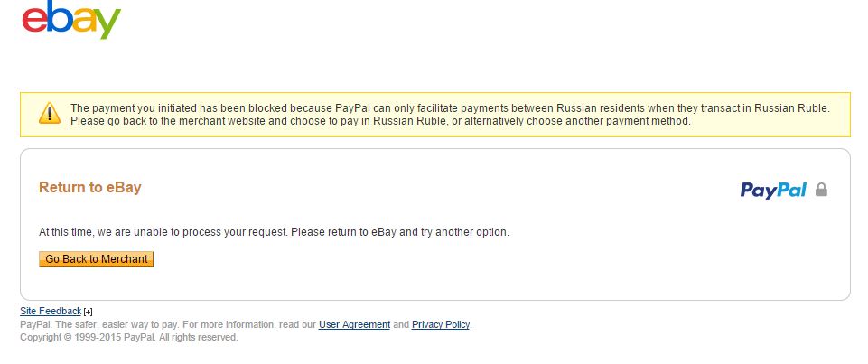Expand the [+] next to Site Feedback
The height and width of the screenshot is (364, 868).
coord(88,313)
